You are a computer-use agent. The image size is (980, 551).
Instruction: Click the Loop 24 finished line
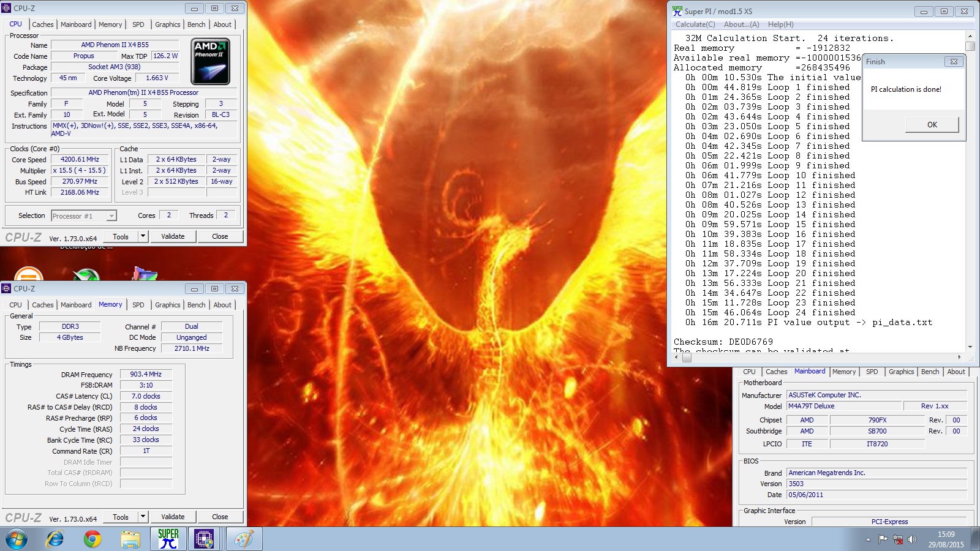click(x=771, y=312)
